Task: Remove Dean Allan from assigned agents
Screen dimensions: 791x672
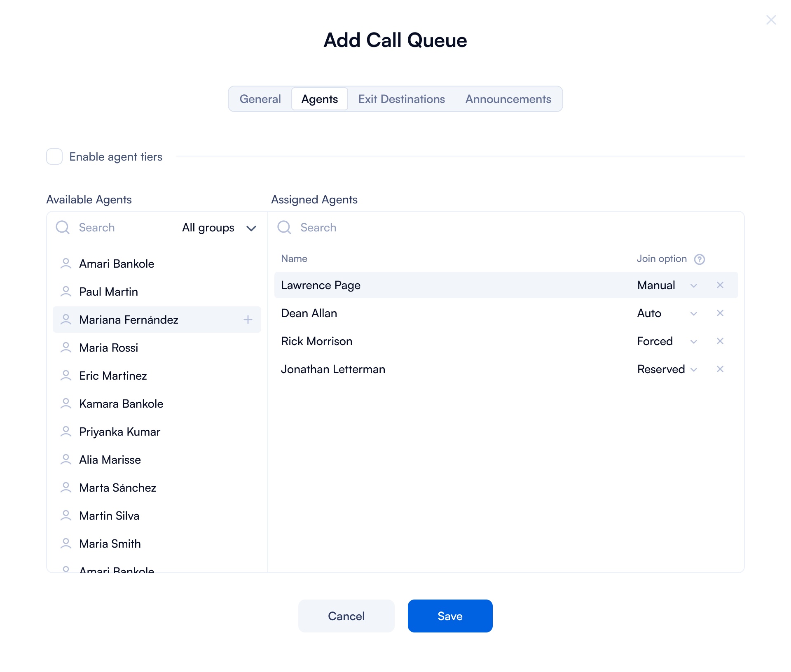Action: click(720, 313)
